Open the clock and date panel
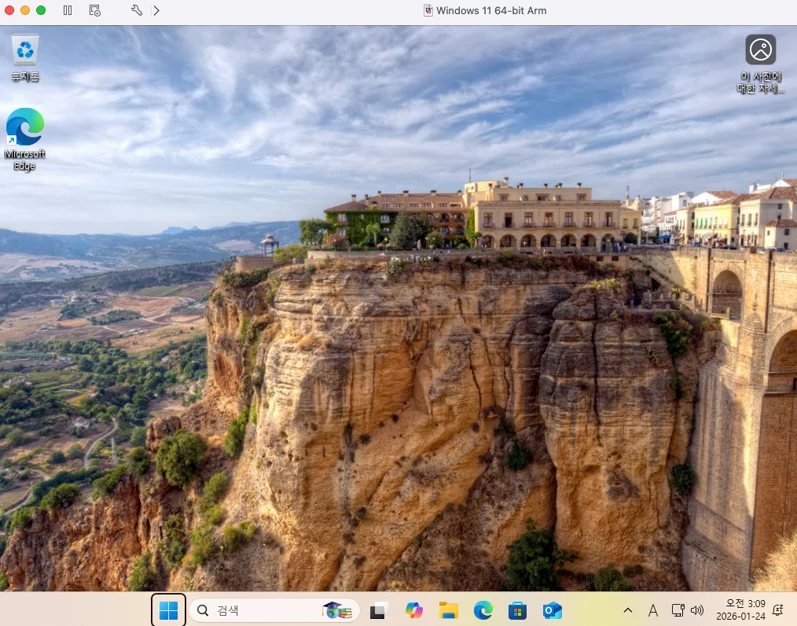The width and height of the screenshot is (797, 626). tap(741, 610)
